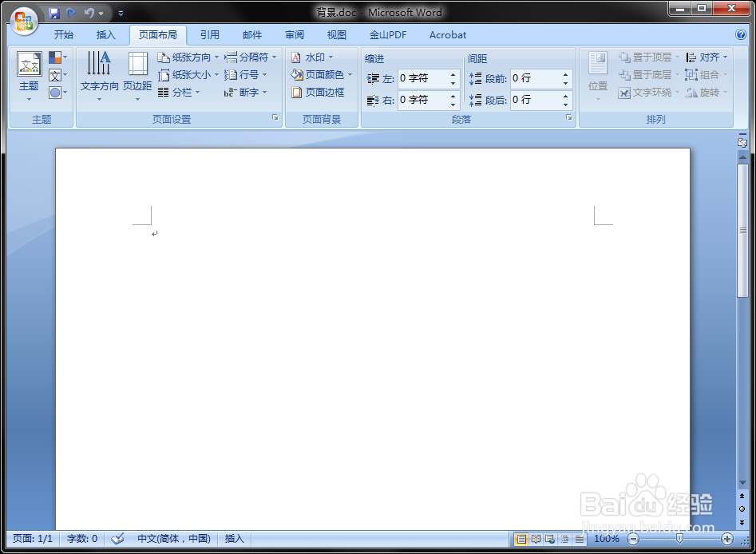The height and width of the screenshot is (554, 756).
Task: Click scroll down arrow on scrollbar
Action: click(742, 483)
